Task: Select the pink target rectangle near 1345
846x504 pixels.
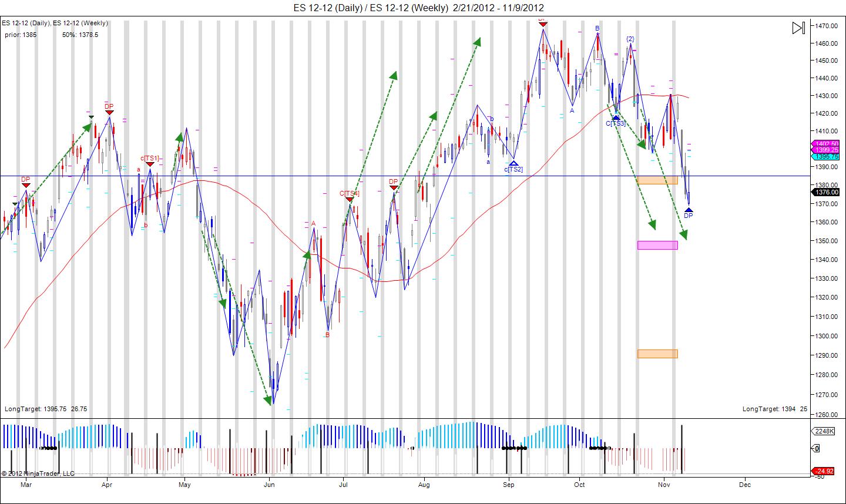Action: (657, 244)
